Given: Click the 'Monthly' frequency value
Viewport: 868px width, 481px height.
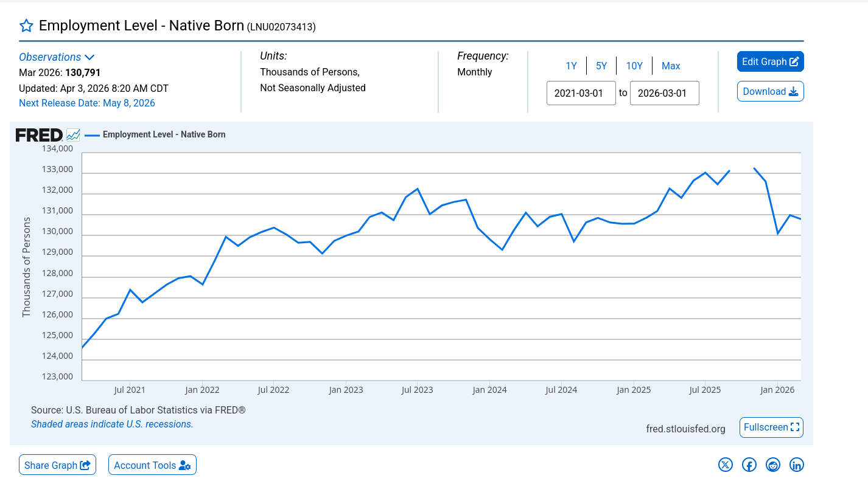Looking at the screenshot, I should pyautogui.click(x=475, y=72).
